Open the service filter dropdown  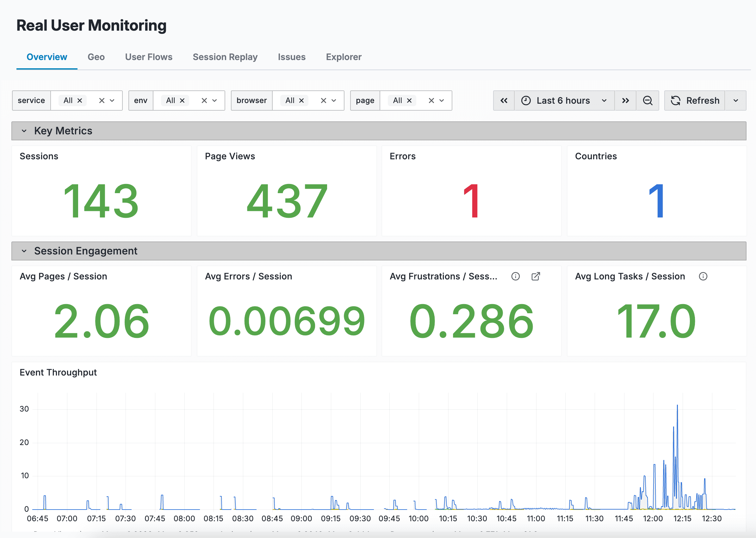click(x=112, y=101)
